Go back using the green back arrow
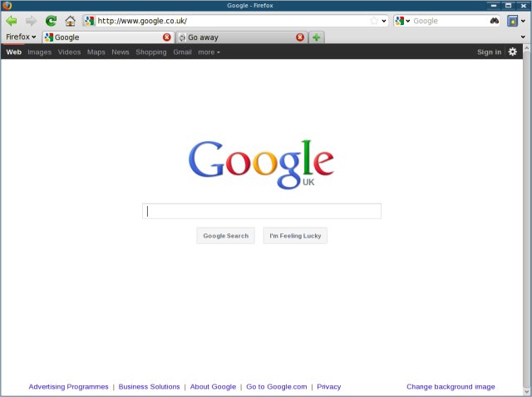 [x=12, y=21]
